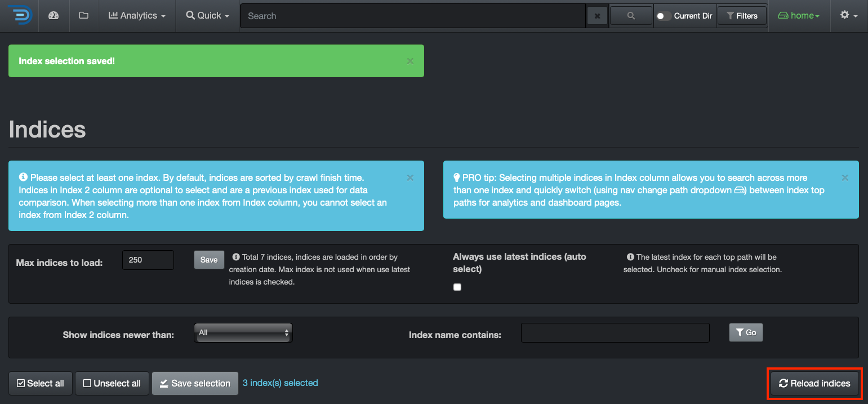
Task: Click the funnel icon on Filters
Action: pos(731,15)
